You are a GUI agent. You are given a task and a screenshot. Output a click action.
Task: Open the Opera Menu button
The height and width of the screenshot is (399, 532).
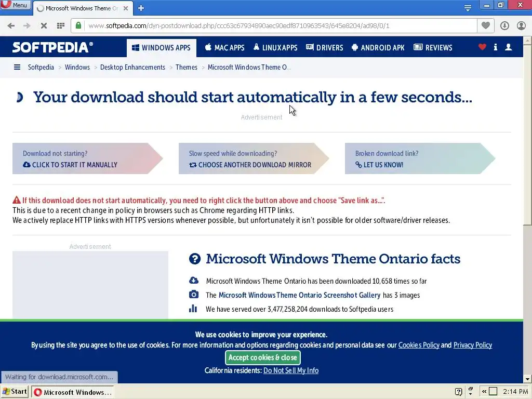[15, 5]
